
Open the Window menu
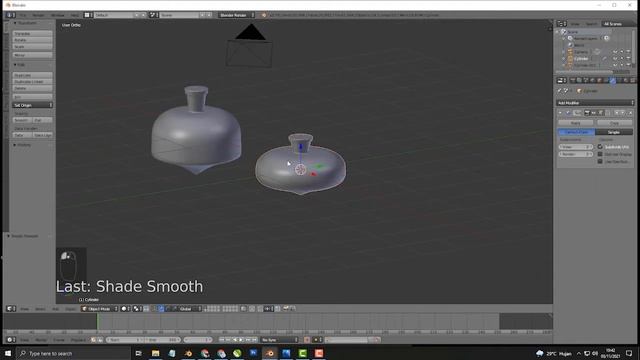[x=58, y=15]
